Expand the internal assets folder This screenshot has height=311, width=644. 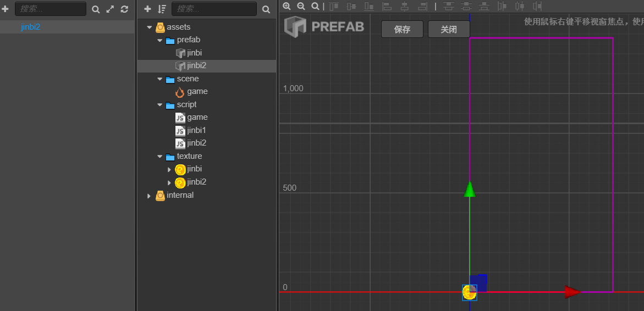pyautogui.click(x=149, y=196)
